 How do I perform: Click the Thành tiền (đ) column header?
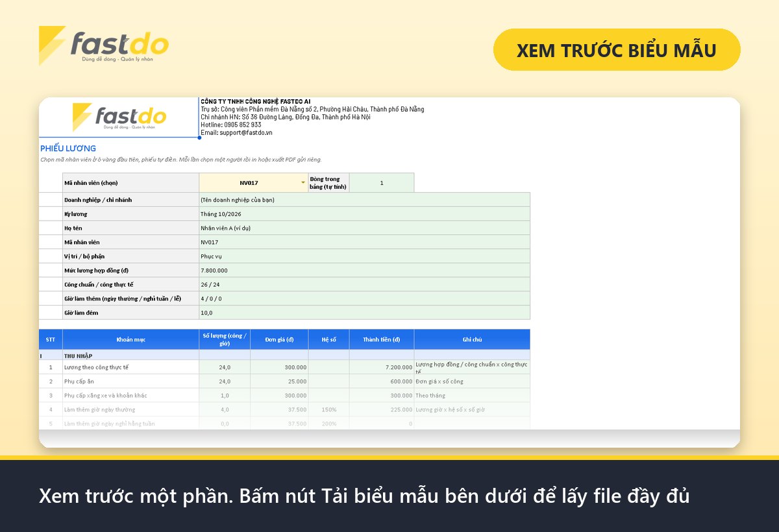(382, 339)
